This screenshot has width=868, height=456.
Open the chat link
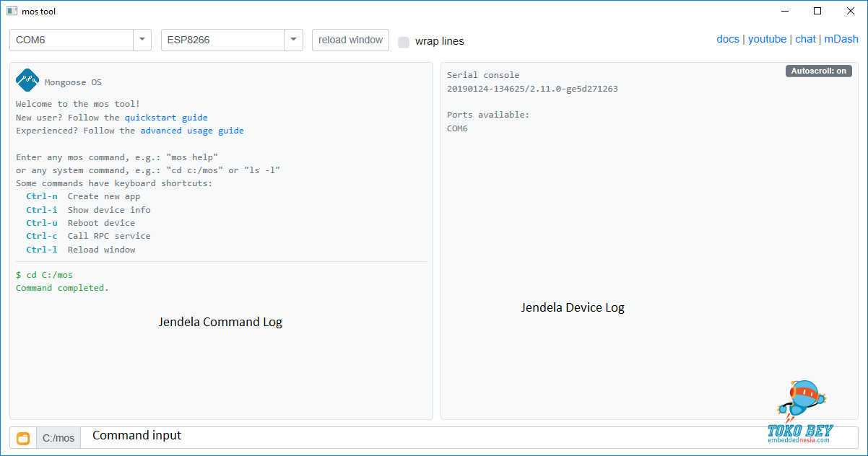tap(805, 39)
